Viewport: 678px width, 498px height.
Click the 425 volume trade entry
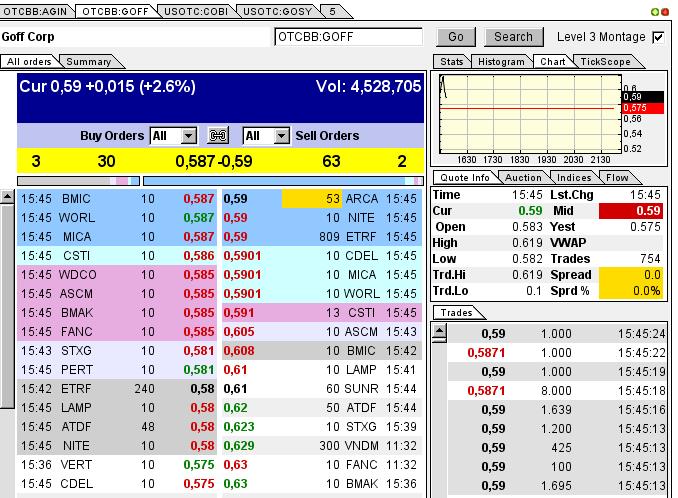tap(557, 448)
